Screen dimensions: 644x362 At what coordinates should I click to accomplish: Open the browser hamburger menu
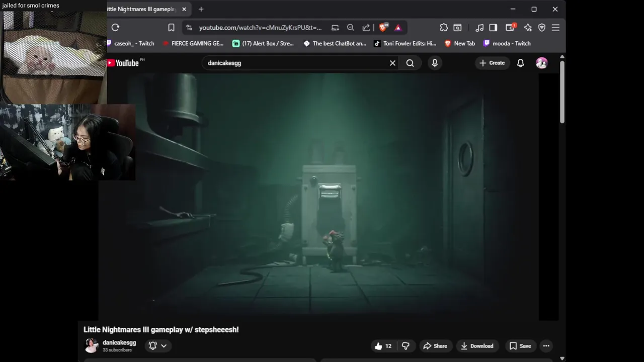555,28
